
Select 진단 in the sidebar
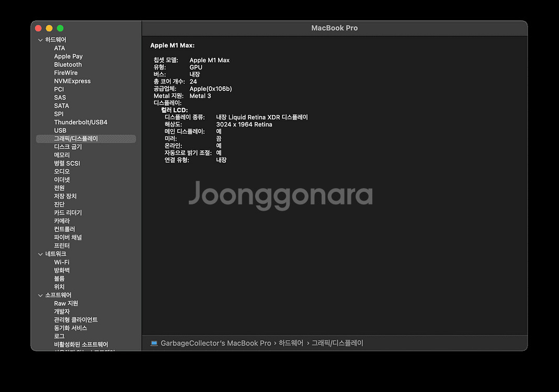point(59,204)
